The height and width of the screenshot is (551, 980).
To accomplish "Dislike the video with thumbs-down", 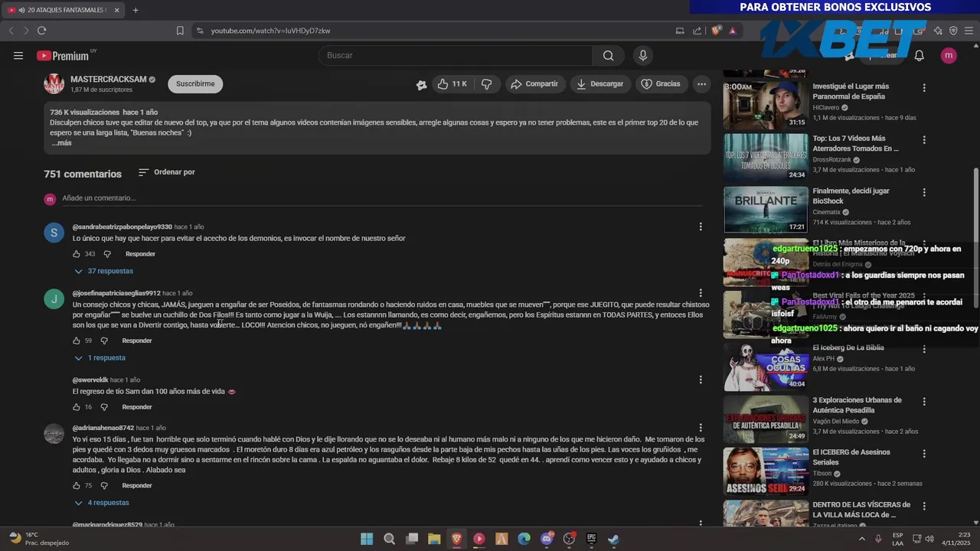I will click(x=487, y=84).
